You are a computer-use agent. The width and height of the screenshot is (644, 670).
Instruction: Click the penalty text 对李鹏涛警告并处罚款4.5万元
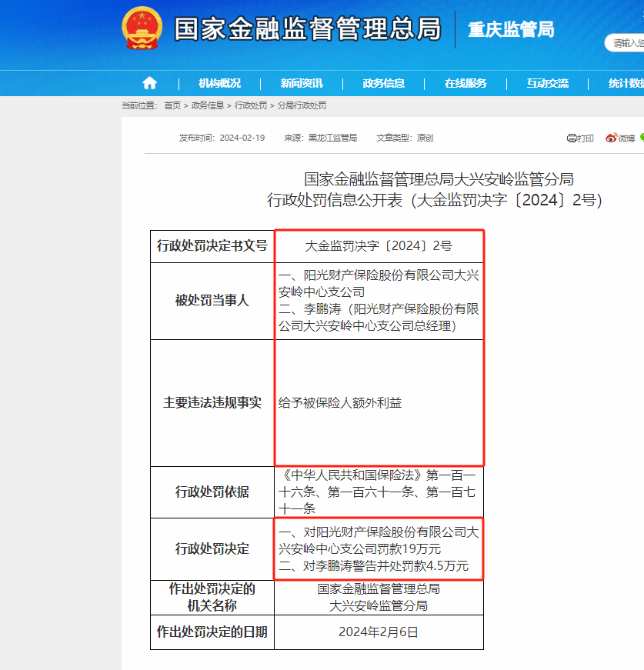[x=386, y=566]
